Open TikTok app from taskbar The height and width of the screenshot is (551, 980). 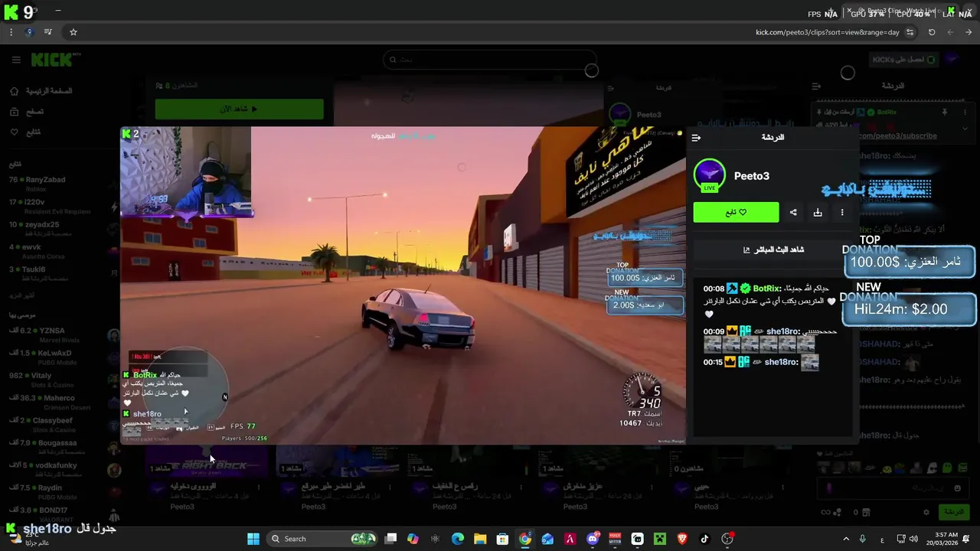pyautogui.click(x=704, y=539)
